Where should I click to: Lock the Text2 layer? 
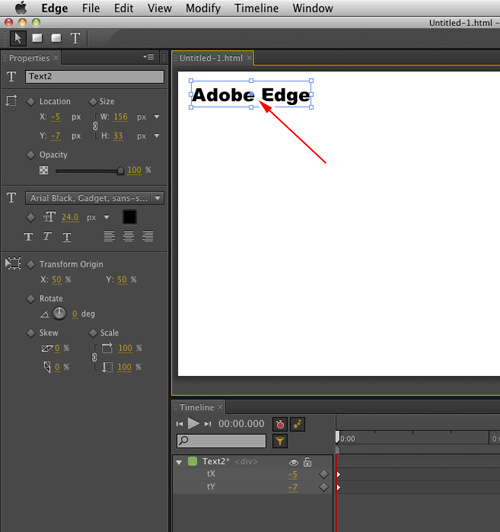click(x=307, y=462)
